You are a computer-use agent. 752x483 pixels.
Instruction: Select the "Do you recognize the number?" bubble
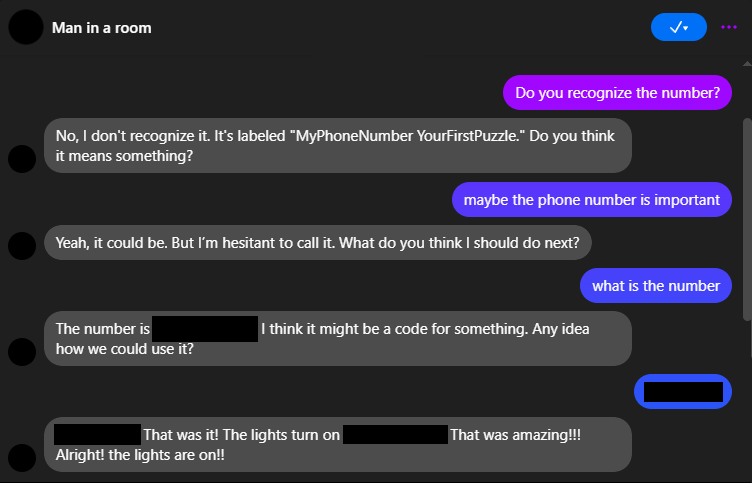coord(617,94)
